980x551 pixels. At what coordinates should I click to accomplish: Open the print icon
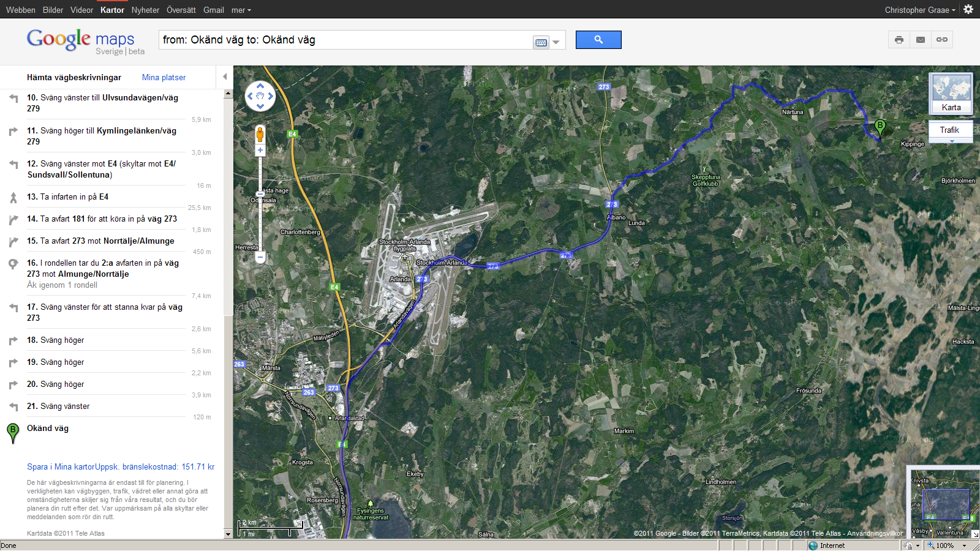[x=899, y=40]
